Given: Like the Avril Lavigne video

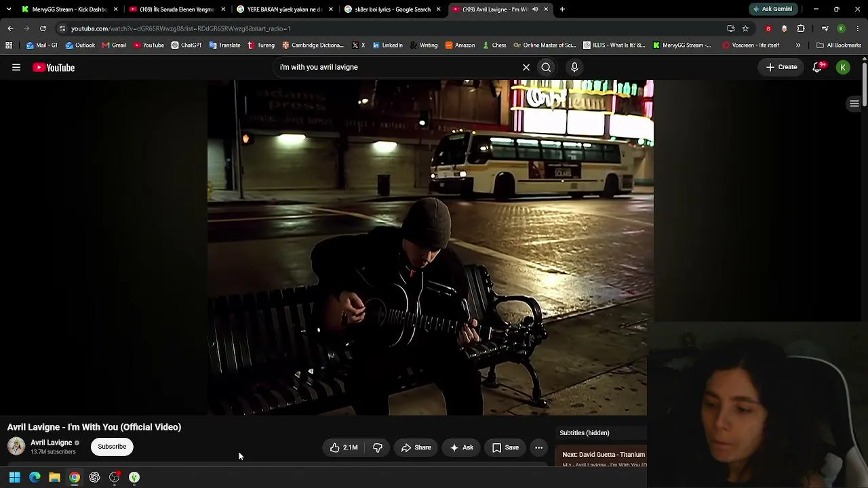Looking at the screenshot, I should 344,447.
